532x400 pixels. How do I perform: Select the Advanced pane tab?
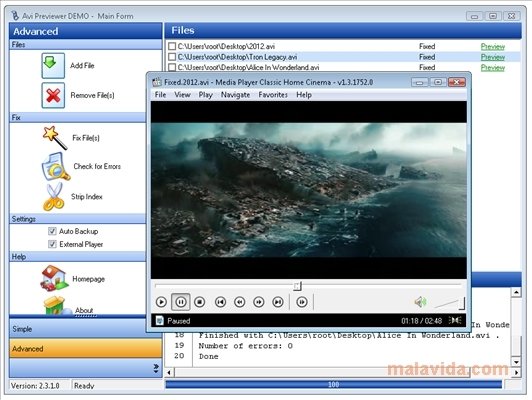pyautogui.click(x=86, y=348)
